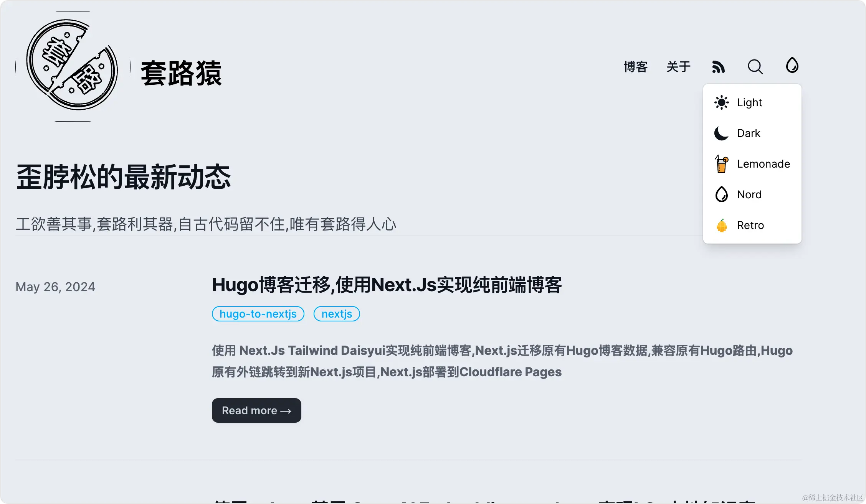Go to the 关于 page

click(678, 67)
